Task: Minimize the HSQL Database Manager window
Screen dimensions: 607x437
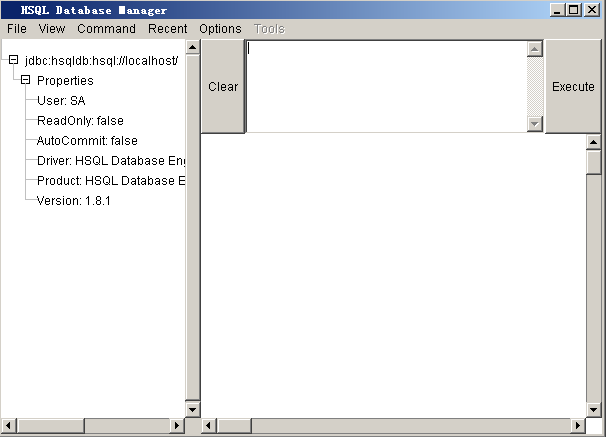Action: click(x=557, y=10)
